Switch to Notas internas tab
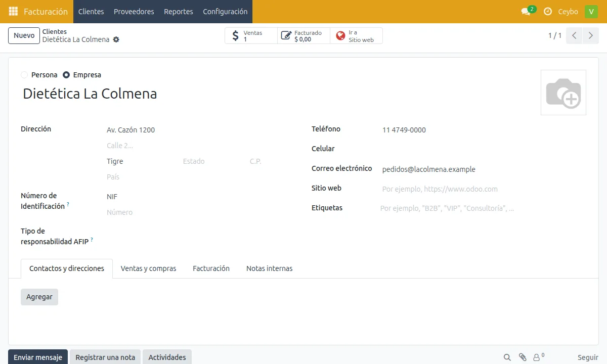 pyautogui.click(x=269, y=268)
